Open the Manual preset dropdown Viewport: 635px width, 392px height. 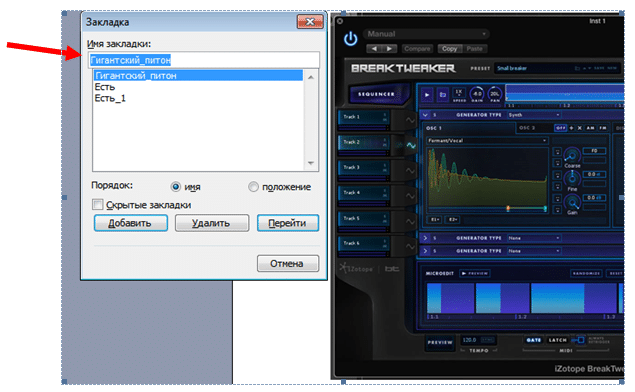point(426,34)
